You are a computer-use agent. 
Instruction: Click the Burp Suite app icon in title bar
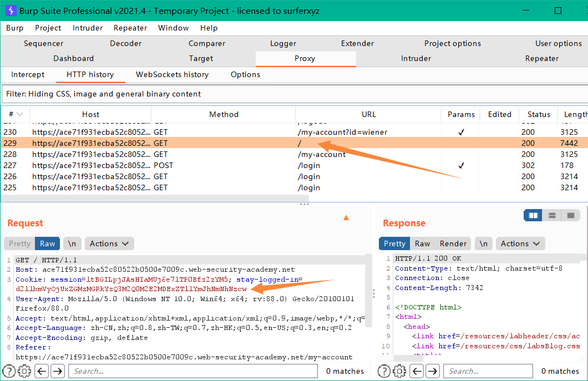tap(11, 11)
